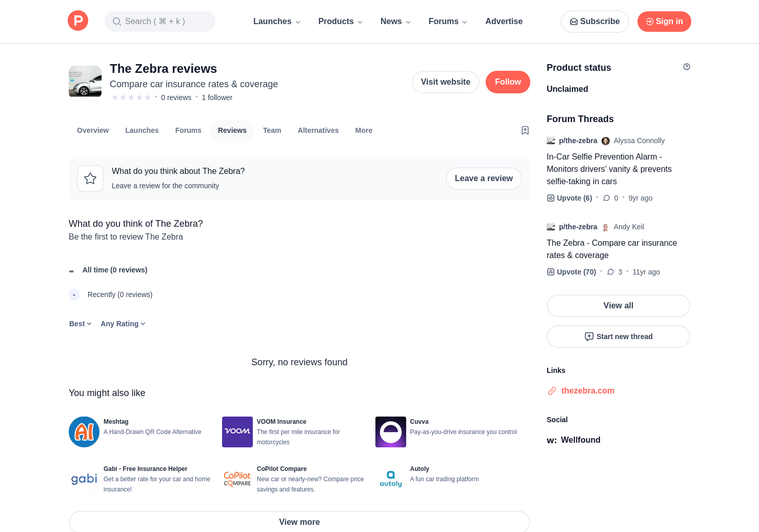Open the Best sort dropdown
The image size is (759, 532).
click(81, 324)
